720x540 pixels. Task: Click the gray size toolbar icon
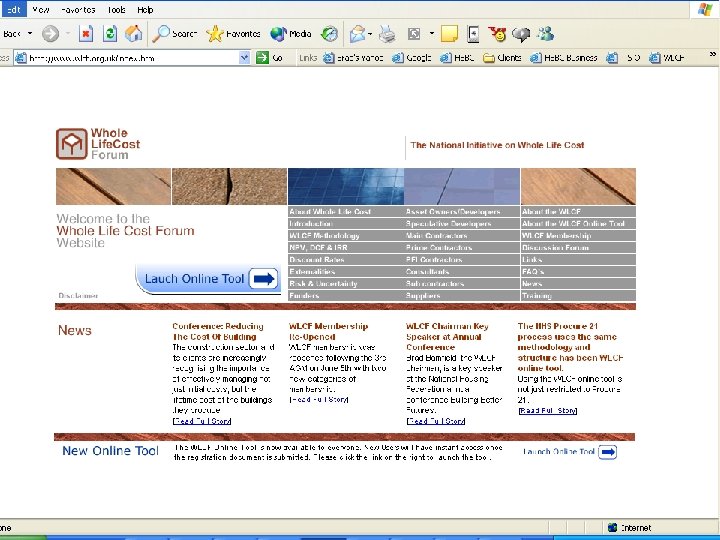tap(414, 34)
